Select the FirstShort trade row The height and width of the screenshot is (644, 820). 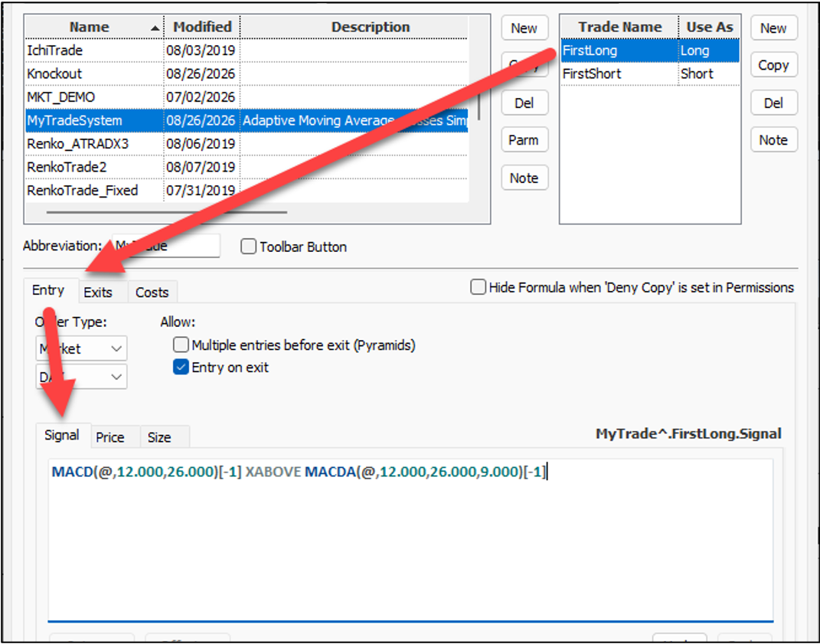point(650,74)
